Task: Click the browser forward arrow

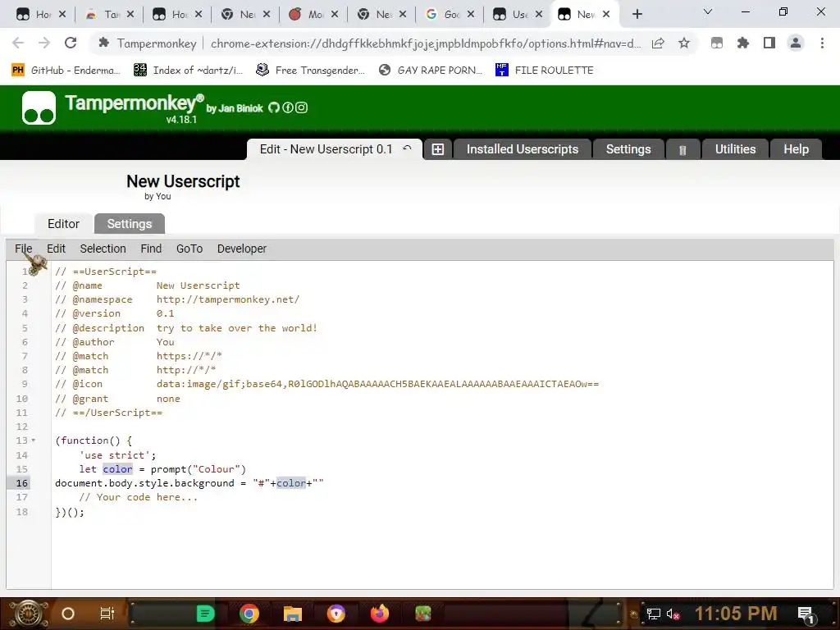Action: [44, 43]
